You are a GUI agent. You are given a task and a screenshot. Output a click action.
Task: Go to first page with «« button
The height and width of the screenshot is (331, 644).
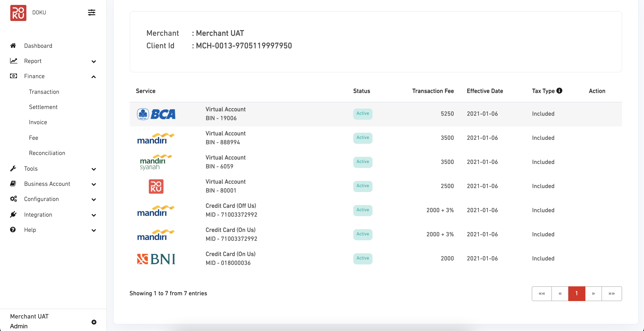(x=542, y=293)
